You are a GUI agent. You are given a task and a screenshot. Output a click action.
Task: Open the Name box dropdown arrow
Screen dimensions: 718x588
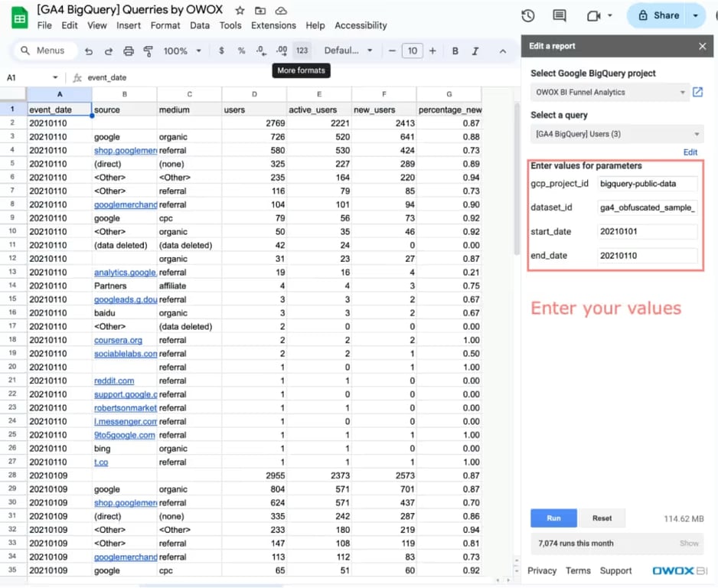(x=55, y=77)
